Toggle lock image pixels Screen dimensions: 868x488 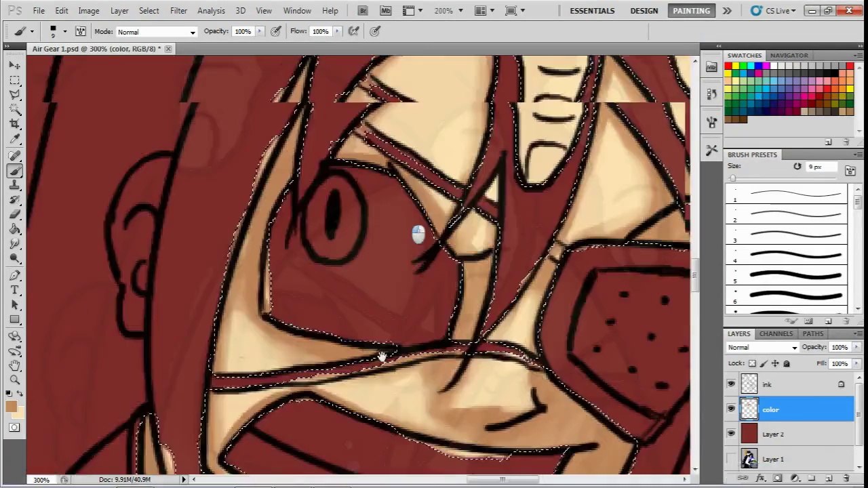pyautogui.click(x=764, y=364)
